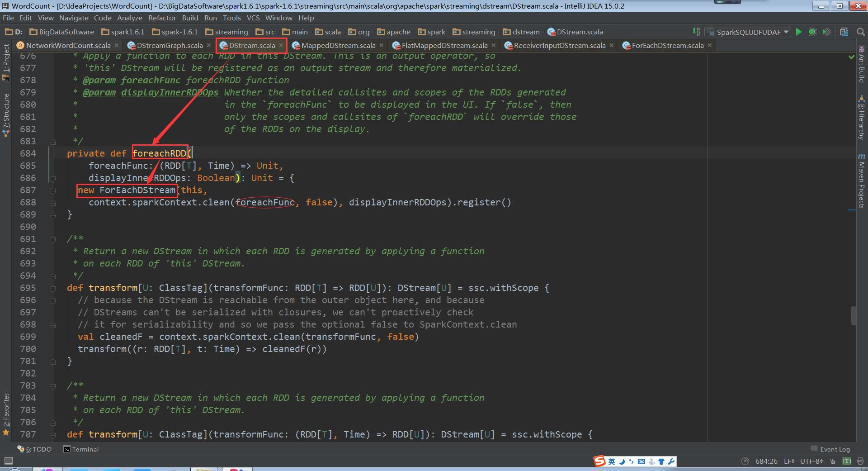This screenshot has width=868, height=471.
Task: Open Project Structure icon
Action: click(x=844, y=32)
